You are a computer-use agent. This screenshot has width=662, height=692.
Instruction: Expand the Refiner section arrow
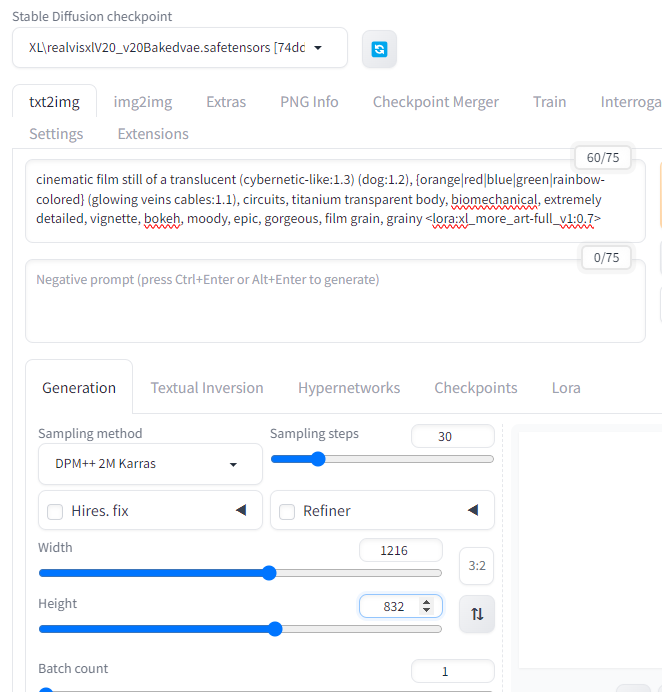pyautogui.click(x=473, y=510)
